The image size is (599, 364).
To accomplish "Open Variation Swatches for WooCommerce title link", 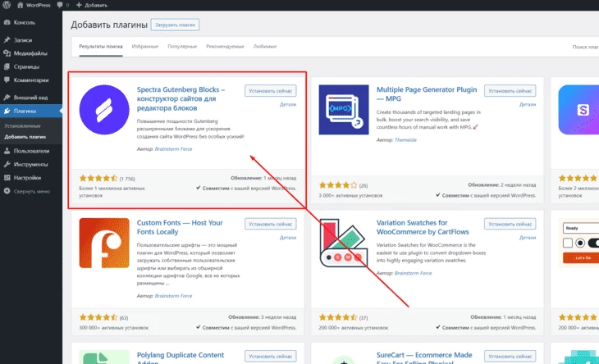I will click(423, 227).
